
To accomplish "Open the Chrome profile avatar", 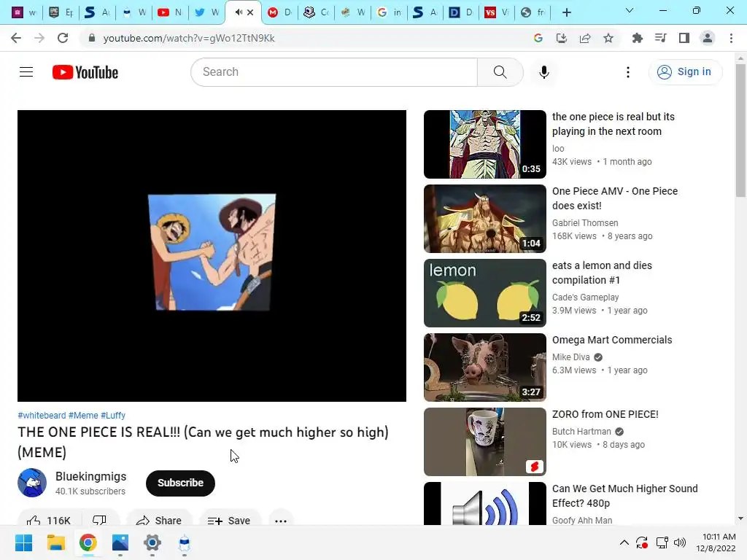I will point(708,38).
